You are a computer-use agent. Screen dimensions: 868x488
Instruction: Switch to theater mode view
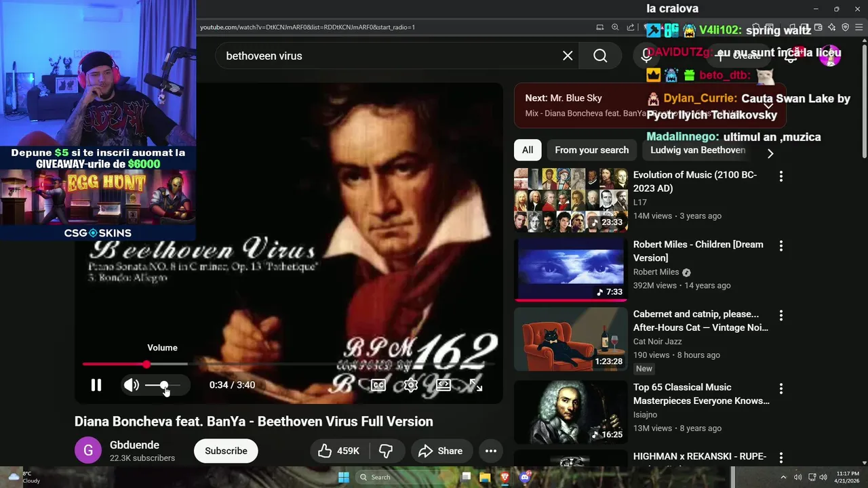click(443, 385)
